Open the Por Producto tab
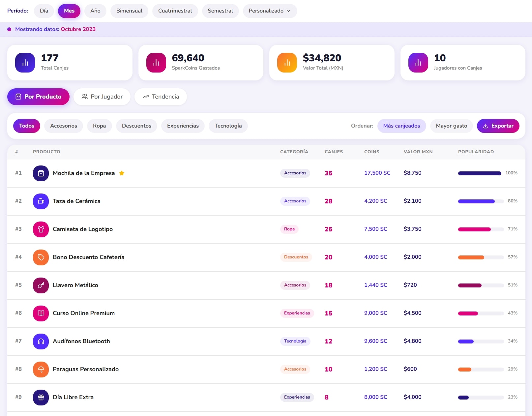532x416 pixels. (38, 97)
